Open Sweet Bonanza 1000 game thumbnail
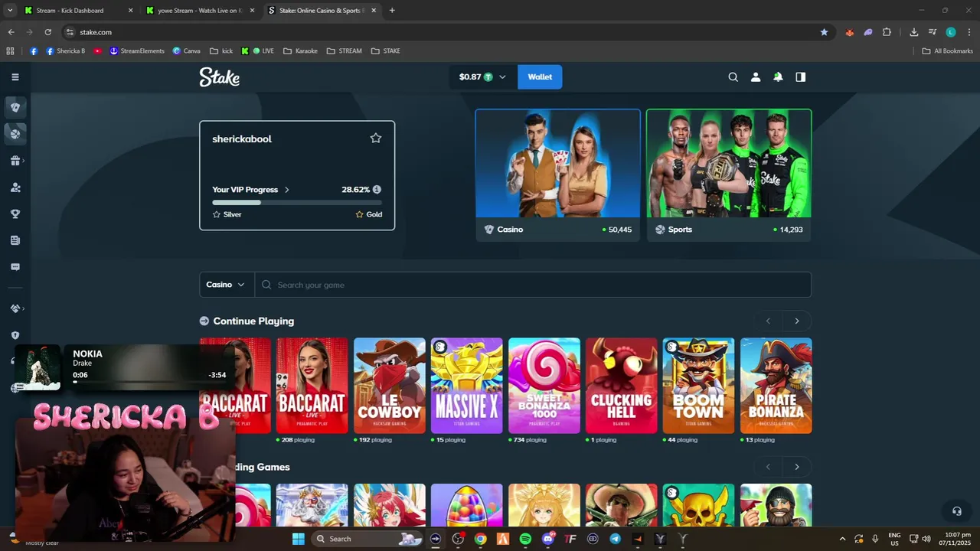The height and width of the screenshot is (551, 980). [x=544, y=386]
